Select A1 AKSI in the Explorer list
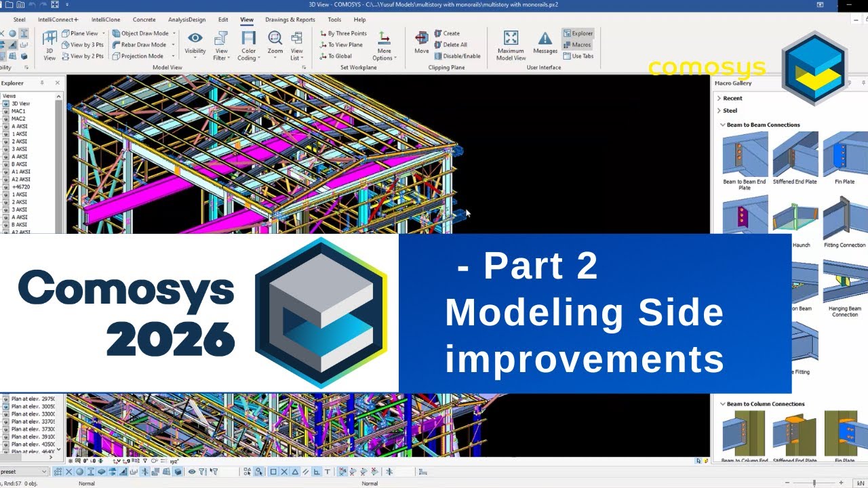The height and width of the screenshot is (488, 868). (20, 172)
